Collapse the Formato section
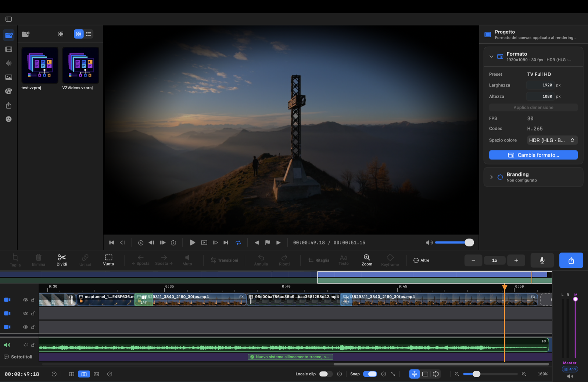This screenshot has height=382, width=588. tap(491, 57)
